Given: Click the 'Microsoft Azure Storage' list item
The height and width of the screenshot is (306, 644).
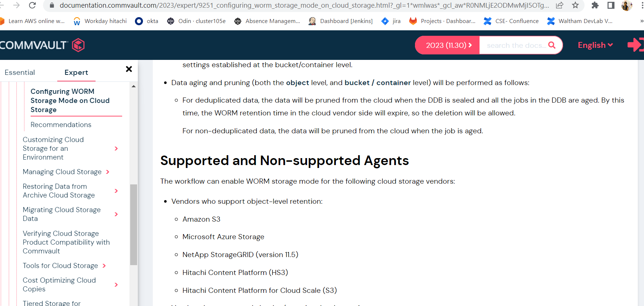Looking at the screenshot, I should click(x=223, y=237).
